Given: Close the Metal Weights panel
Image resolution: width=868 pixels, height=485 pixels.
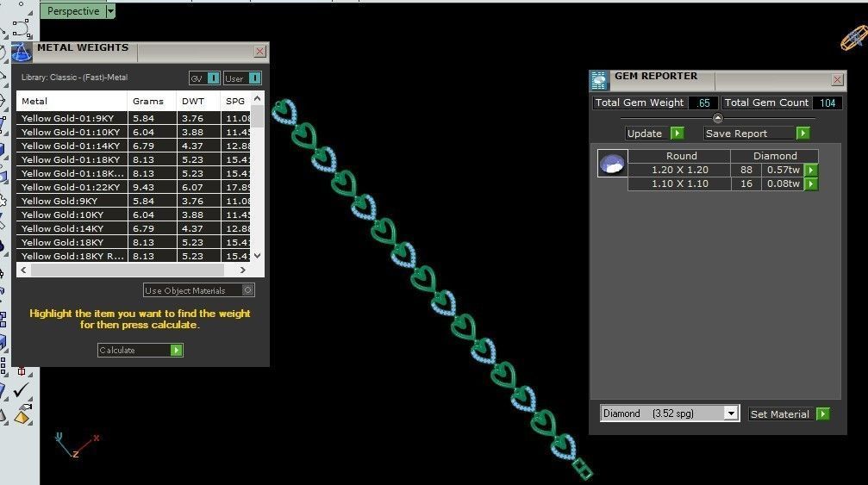Looking at the screenshot, I should click(259, 52).
